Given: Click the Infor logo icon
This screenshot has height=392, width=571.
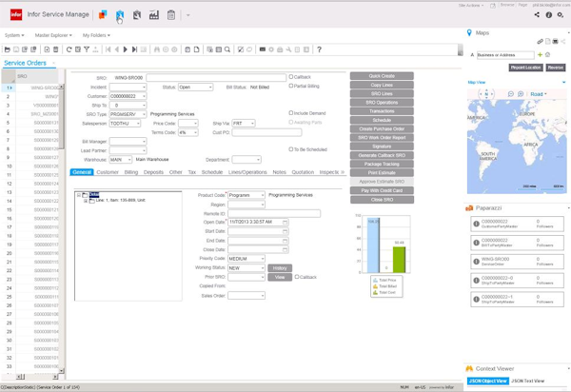Looking at the screenshot, I should coord(16,14).
